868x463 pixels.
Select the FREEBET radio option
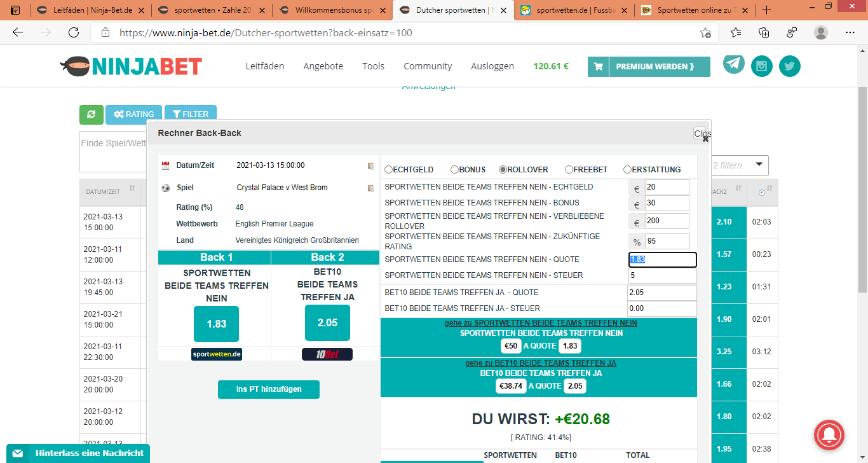point(569,170)
